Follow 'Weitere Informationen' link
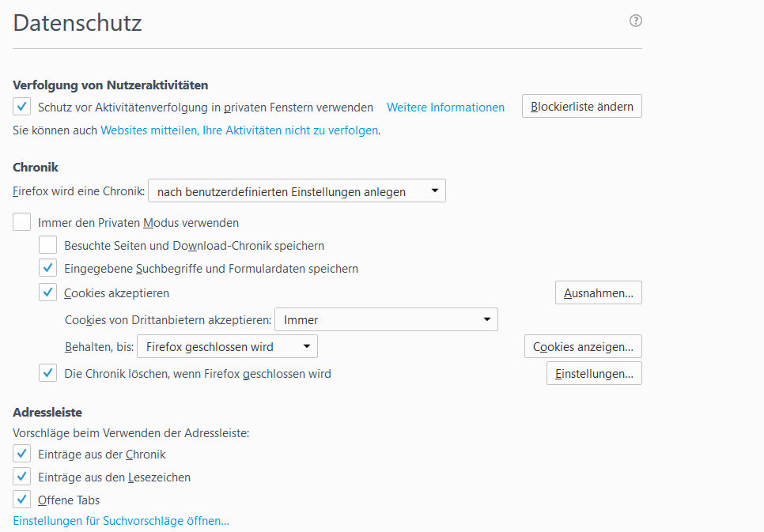The height and width of the screenshot is (532, 764). tap(445, 108)
